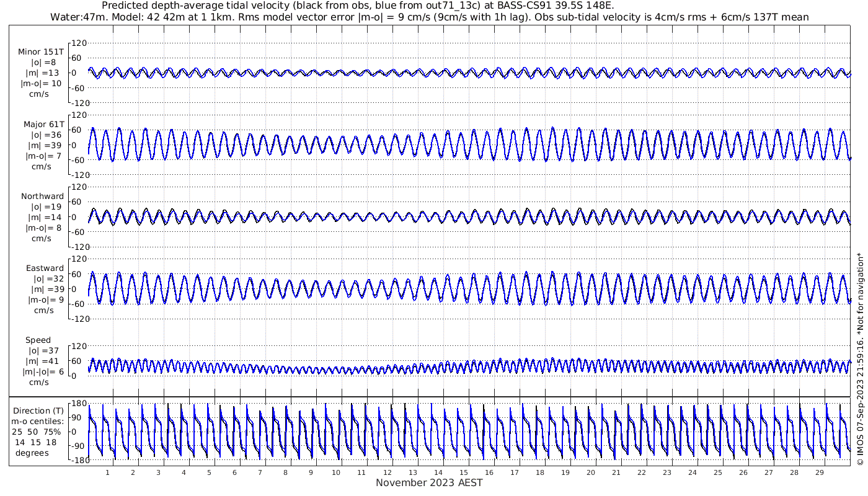Select the 'degrees' unit label
This screenshot has height=496, width=868.
coord(32,453)
